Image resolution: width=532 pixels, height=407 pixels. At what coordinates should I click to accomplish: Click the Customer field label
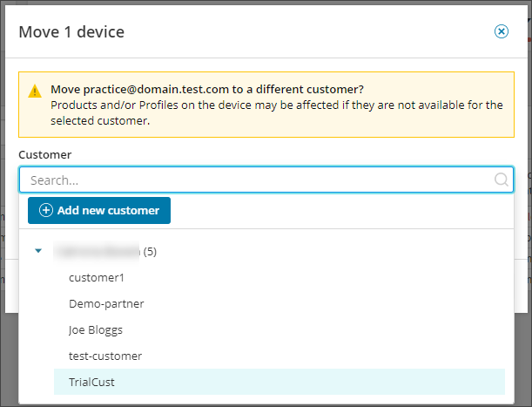click(44, 154)
